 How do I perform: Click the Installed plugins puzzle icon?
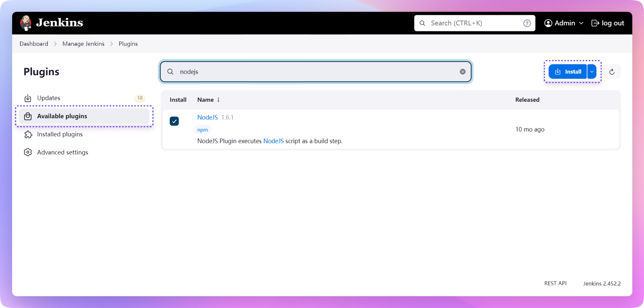tap(28, 134)
